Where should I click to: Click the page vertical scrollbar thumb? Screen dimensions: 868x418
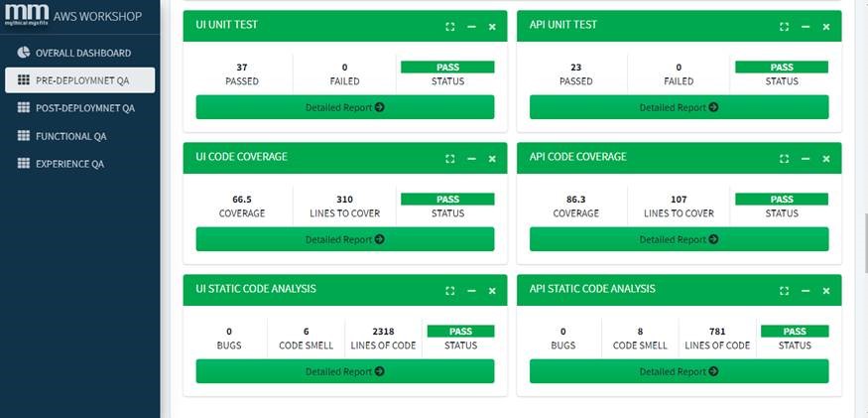865,242
